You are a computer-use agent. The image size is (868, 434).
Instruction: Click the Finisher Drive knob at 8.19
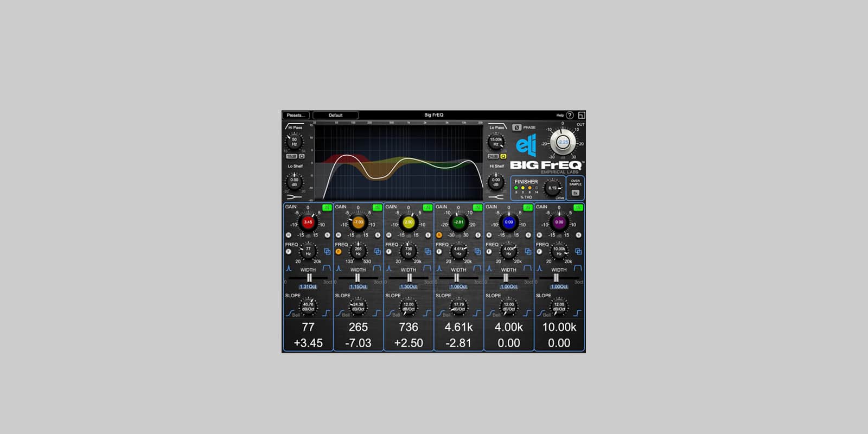(x=552, y=188)
